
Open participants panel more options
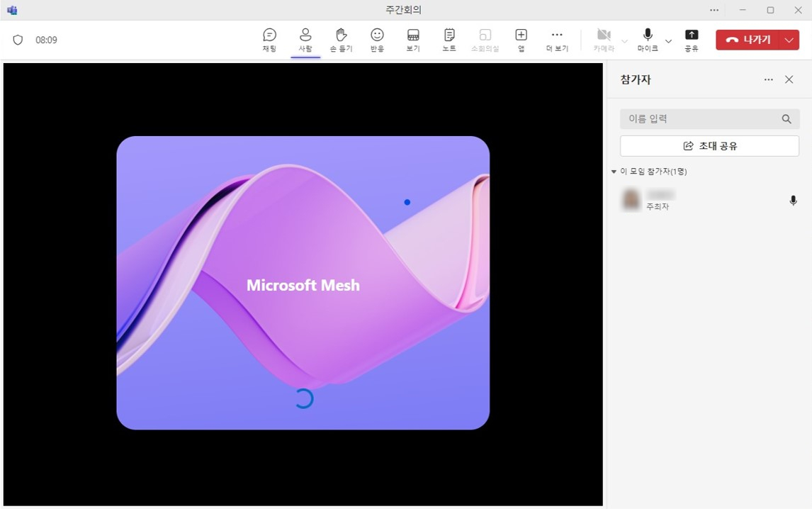tap(769, 79)
